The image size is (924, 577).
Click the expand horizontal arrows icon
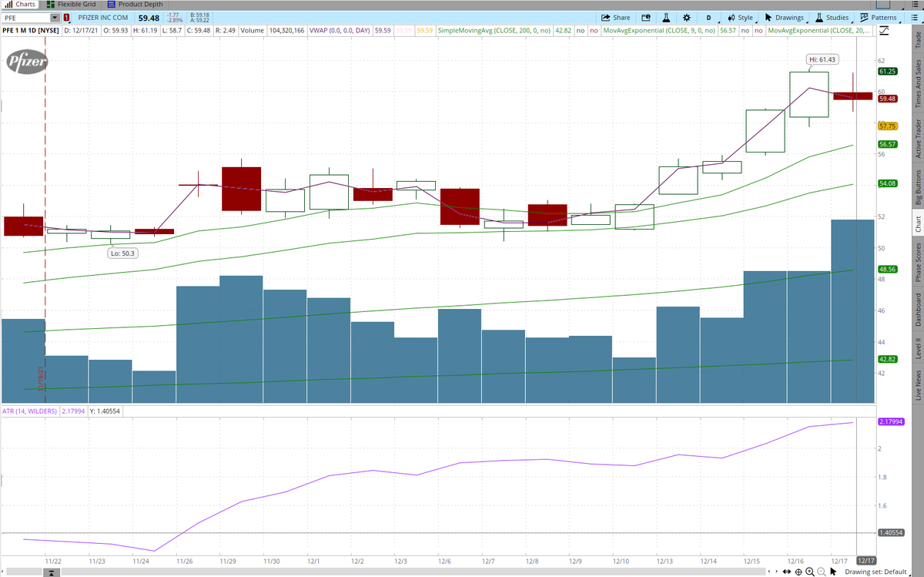pos(786,572)
